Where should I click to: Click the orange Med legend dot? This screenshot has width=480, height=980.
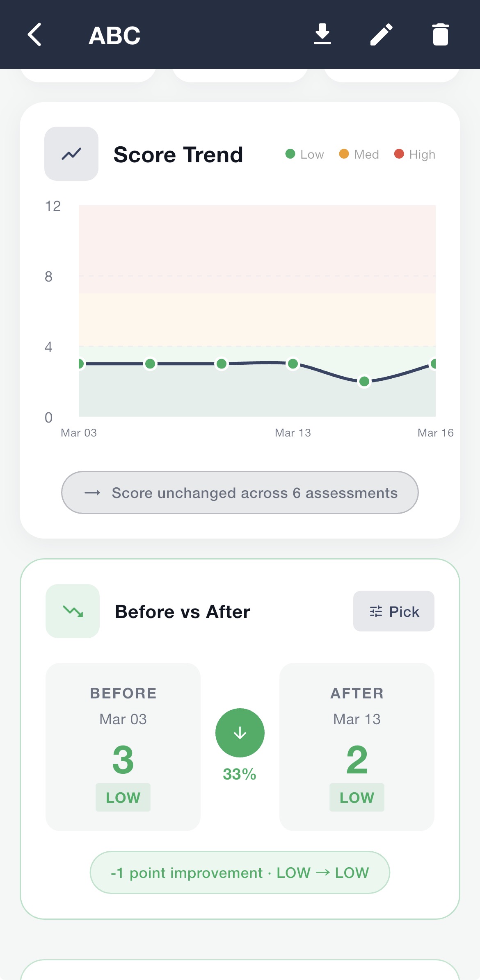tap(344, 154)
